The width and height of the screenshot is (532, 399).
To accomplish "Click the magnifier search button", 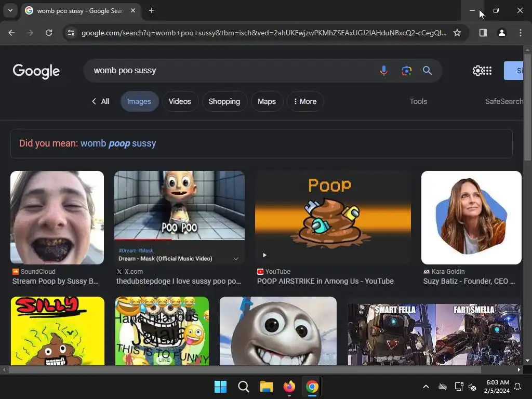I will [427, 71].
